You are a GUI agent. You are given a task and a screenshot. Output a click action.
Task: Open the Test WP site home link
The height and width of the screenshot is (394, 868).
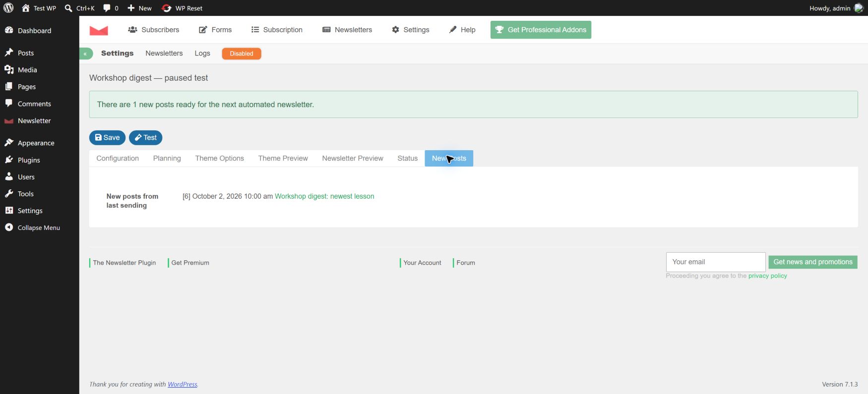39,8
